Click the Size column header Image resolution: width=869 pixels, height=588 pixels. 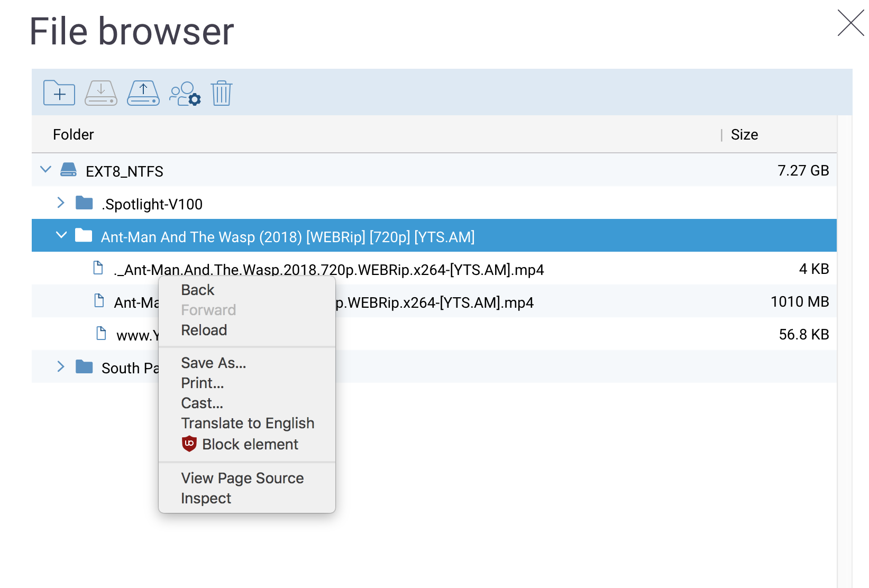click(744, 134)
